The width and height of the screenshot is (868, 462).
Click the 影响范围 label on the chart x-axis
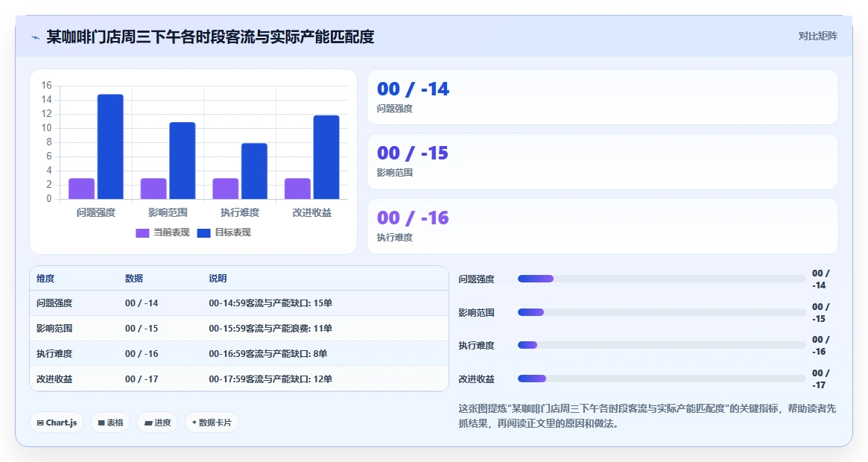click(168, 212)
